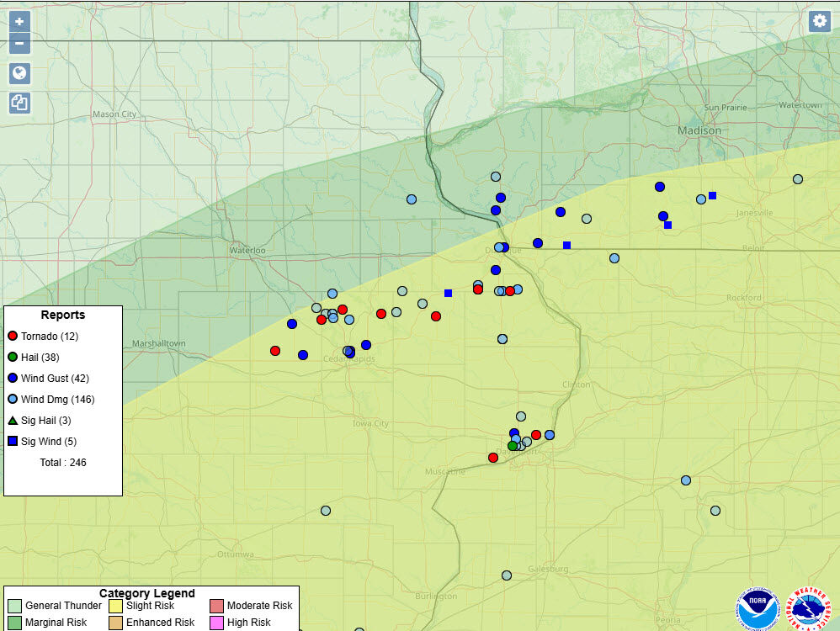Click the green hail marker near Davenport

513,446
